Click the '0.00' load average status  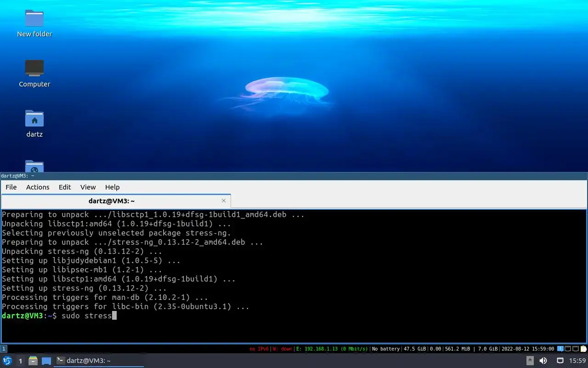pos(435,349)
